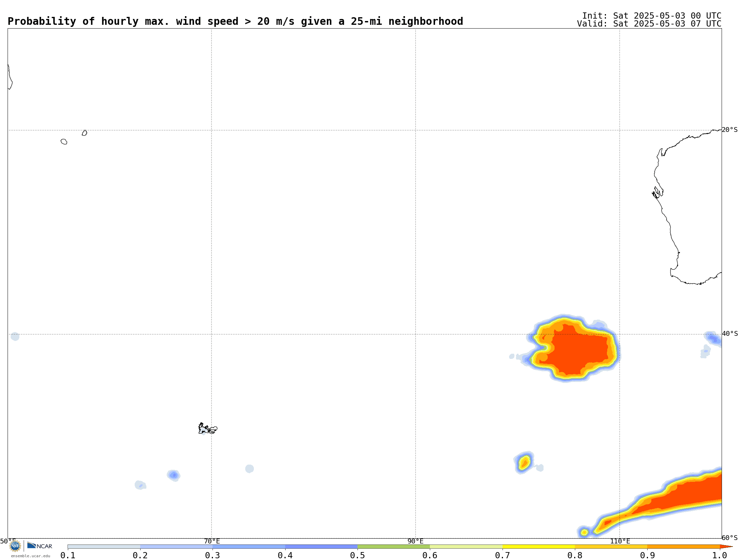Click the 110°E longitude label
This screenshot has height=560, width=744.
coord(620,541)
